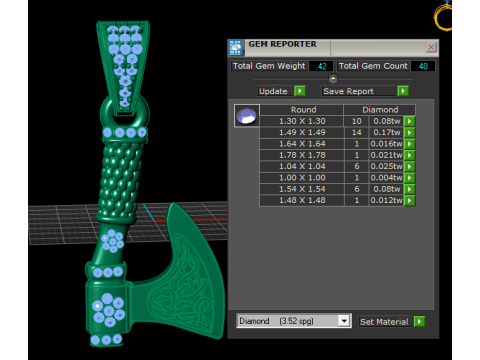This screenshot has width=480, height=360.
Task: Click green arrow for 1.54 X 1.54 row
Action: [x=409, y=189]
